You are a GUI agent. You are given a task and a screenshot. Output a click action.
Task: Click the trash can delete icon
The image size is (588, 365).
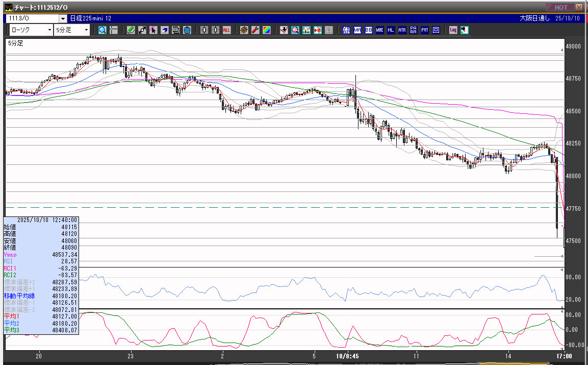(187, 30)
